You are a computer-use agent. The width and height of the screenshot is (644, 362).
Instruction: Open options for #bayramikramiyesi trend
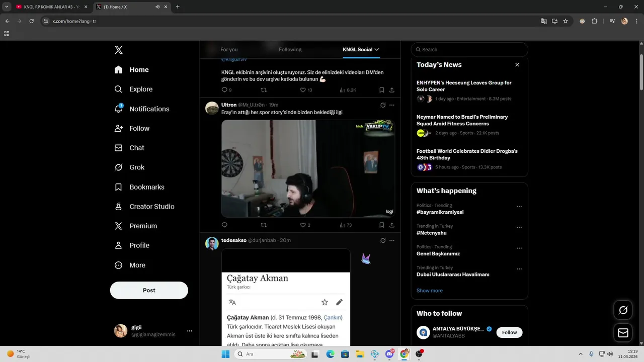point(519,207)
